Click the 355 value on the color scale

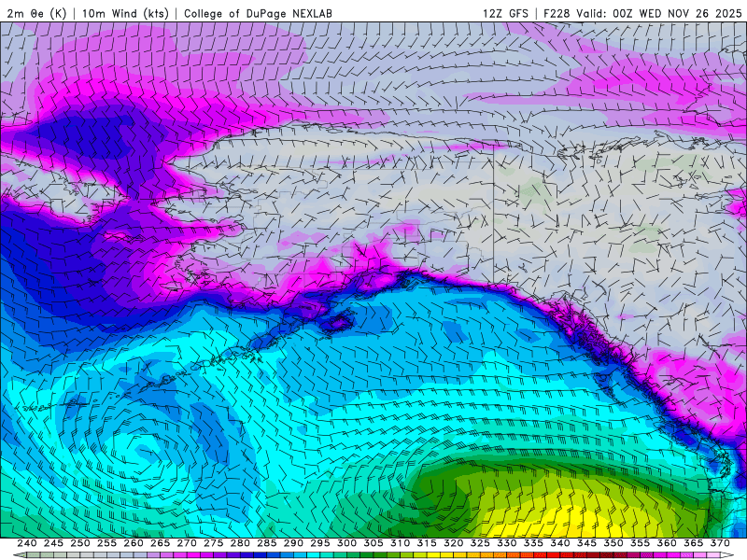tap(641, 543)
